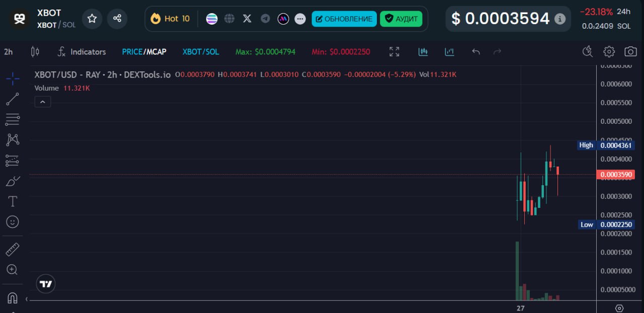Open the emoji icons tool
Viewport: 644px width, 313px height.
pyautogui.click(x=13, y=222)
